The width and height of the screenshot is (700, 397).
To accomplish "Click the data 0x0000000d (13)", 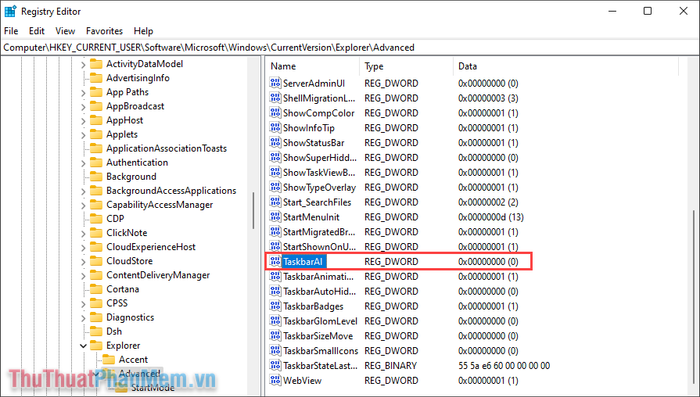I will click(491, 217).
